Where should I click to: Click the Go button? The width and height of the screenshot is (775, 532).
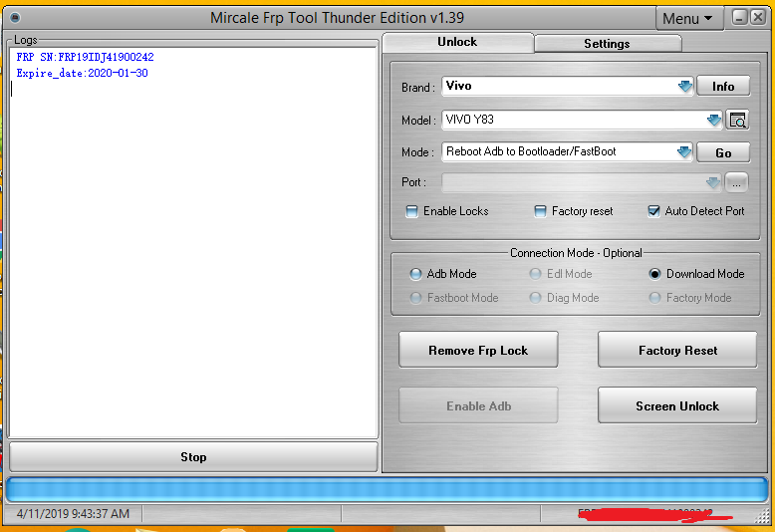pyautogui.click(x=723, y=153)
